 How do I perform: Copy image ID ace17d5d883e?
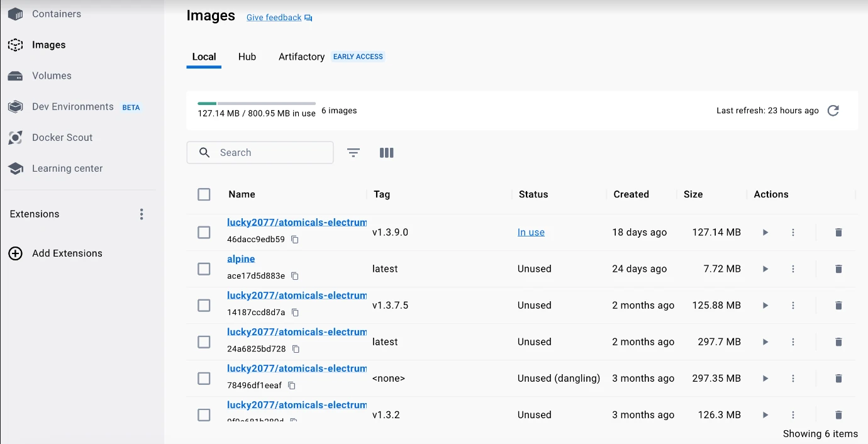[295, 276]
